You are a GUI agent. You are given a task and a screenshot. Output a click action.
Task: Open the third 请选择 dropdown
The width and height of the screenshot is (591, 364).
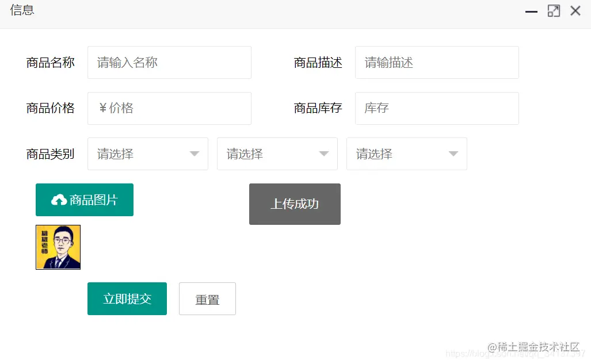click(x=406, y=154)
